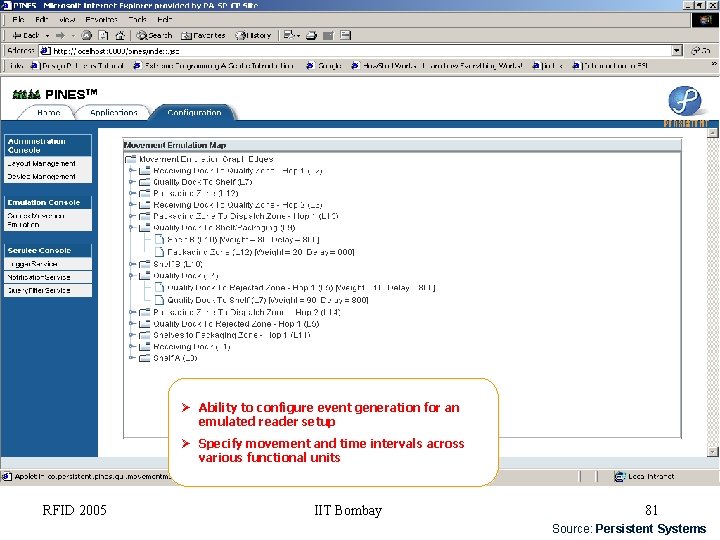Click the folder icon beside Receiving Dock (L1)
This screenshot has height=540, width=720.
pyautogui.click(x=145, y=346)
